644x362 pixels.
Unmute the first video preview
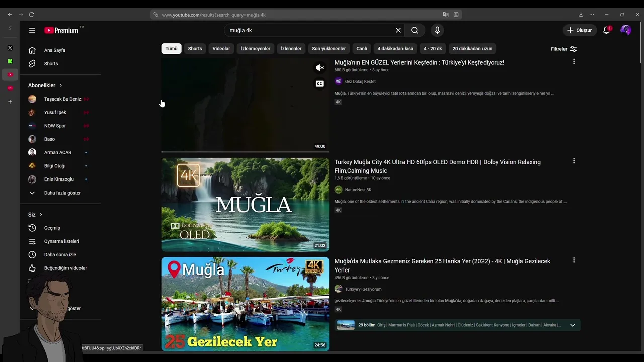coord(319,67)
